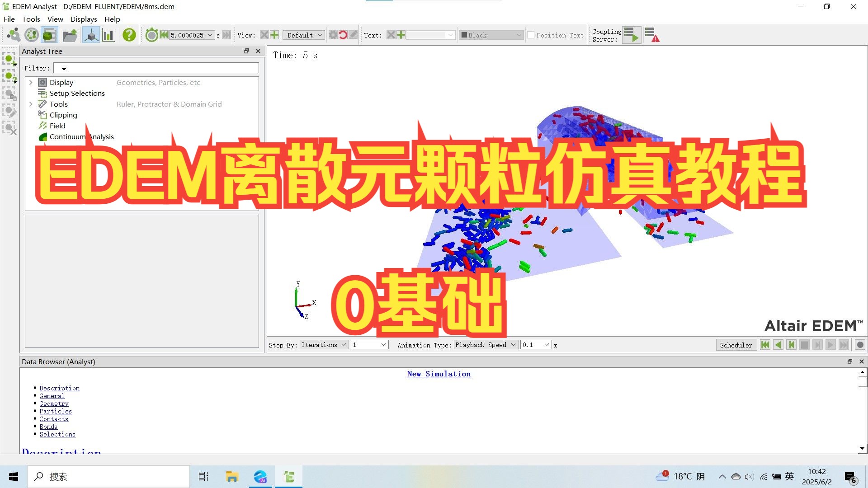Click the red reset view icon

pyautogui.click(x=343, y=35)
